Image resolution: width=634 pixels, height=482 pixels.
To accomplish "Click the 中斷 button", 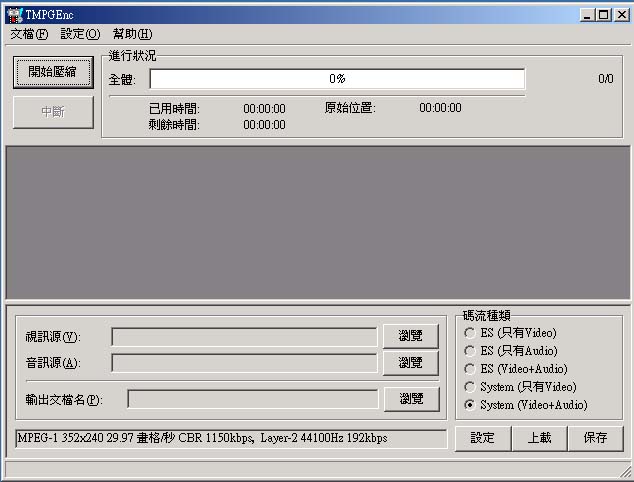I will click(x=53, y=112).
